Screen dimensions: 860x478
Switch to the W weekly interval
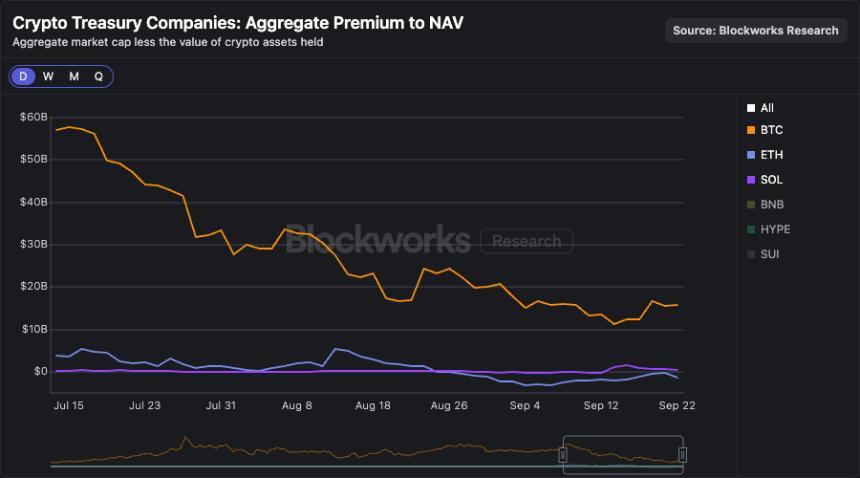coord(48,76)
